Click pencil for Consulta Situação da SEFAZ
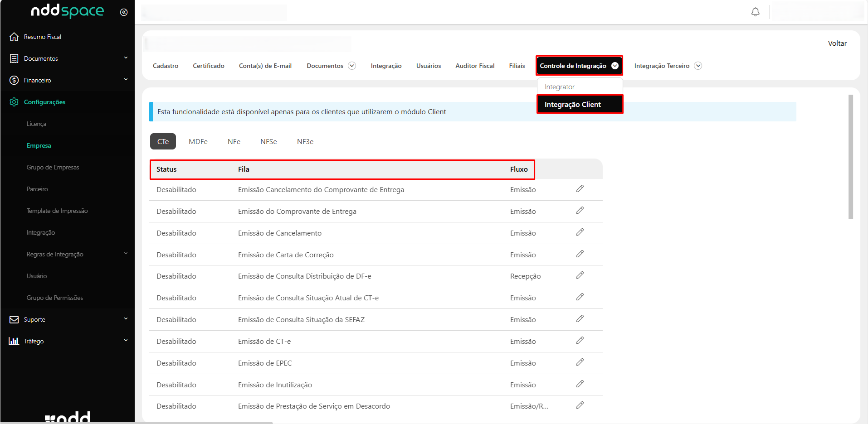Screen dimensions: 868x424 580,319
